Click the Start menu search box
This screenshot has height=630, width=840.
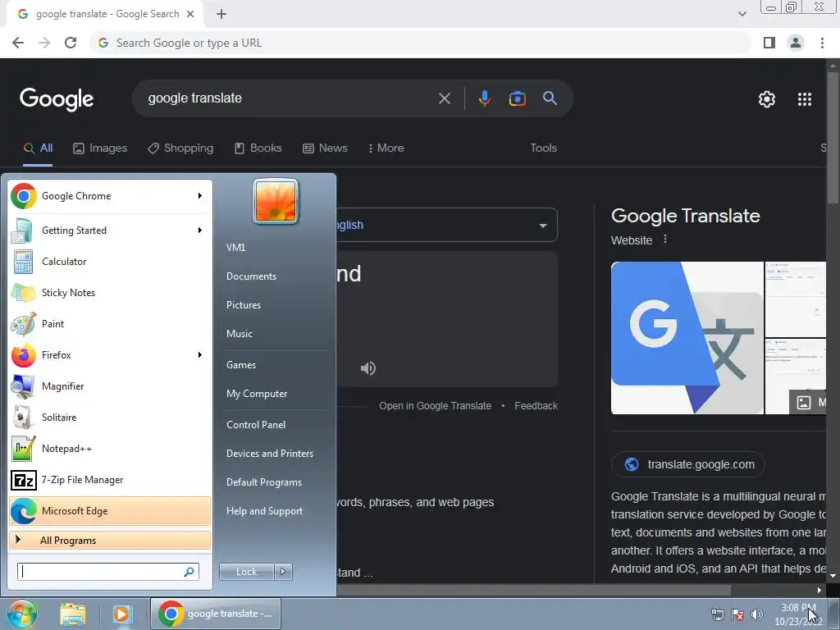point(108,572)
